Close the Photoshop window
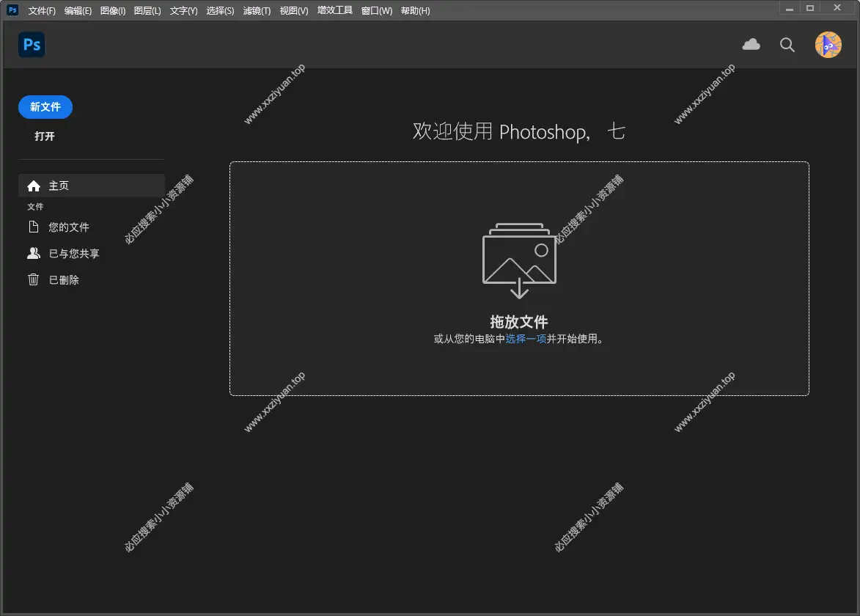Viewport: 860px width, 616px height. tap(837, 7)
